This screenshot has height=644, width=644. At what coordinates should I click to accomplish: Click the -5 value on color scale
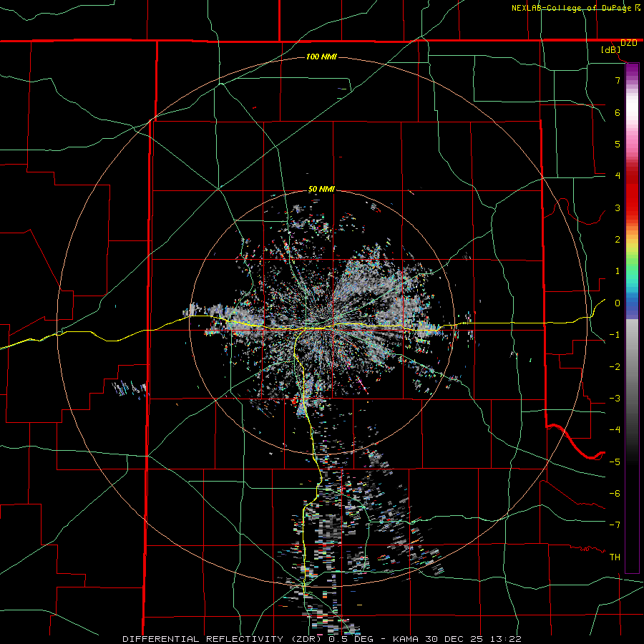tap(615, 462)
